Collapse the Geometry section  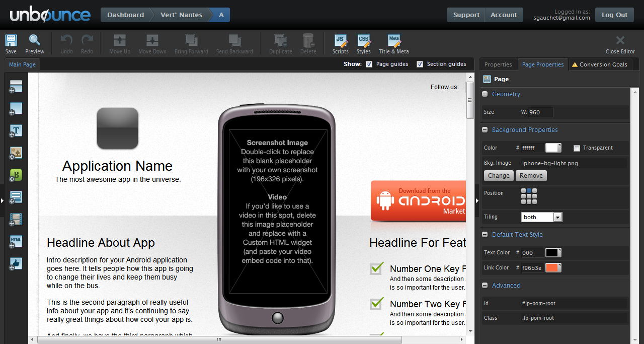tap(485, 94)
